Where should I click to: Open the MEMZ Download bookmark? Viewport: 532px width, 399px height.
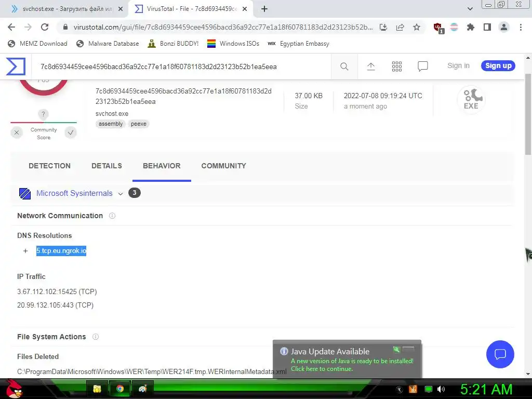click(37, 44)
